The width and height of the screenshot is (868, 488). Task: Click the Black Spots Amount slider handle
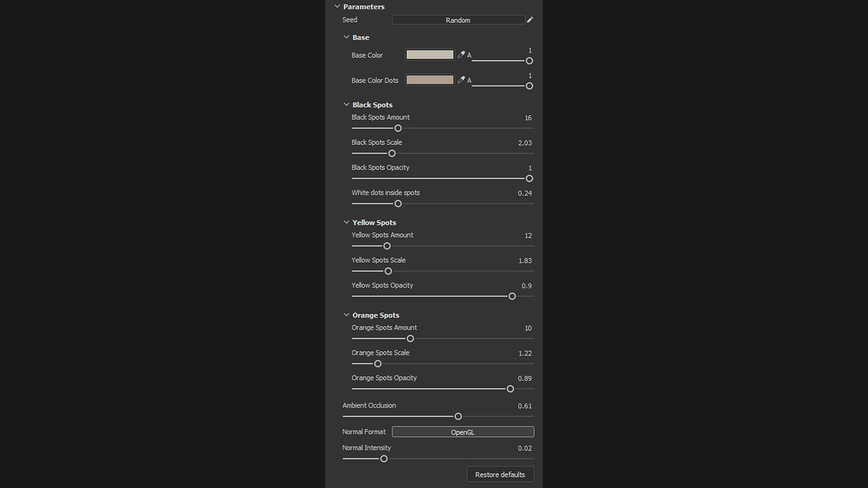coord(398,128)
